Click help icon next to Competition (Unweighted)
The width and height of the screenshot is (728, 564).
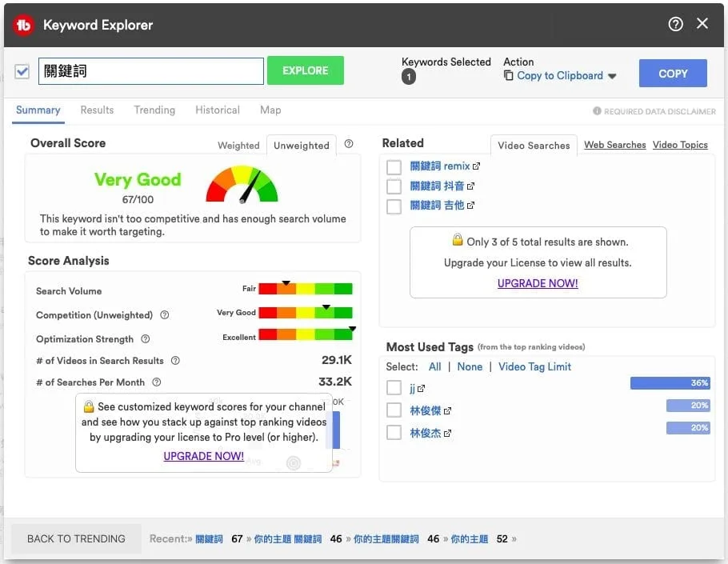point(164,314)
